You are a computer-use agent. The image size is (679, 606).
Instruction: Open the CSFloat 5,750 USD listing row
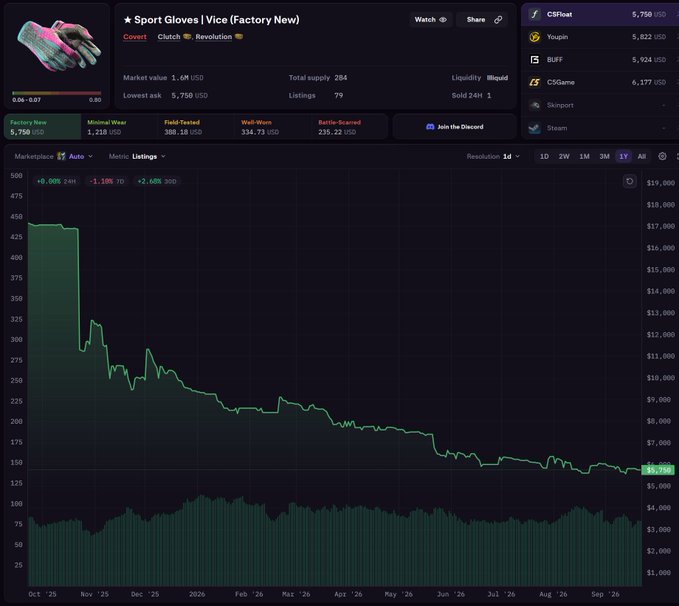click(x=600, y=14)
